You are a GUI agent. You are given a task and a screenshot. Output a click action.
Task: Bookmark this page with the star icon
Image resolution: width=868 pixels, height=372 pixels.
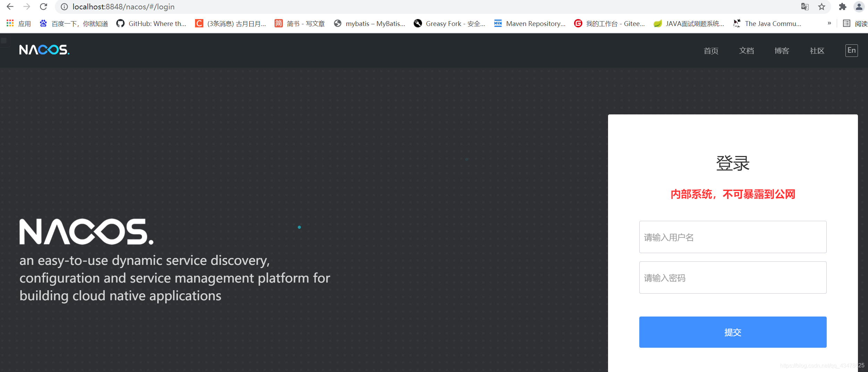point(821,7)
